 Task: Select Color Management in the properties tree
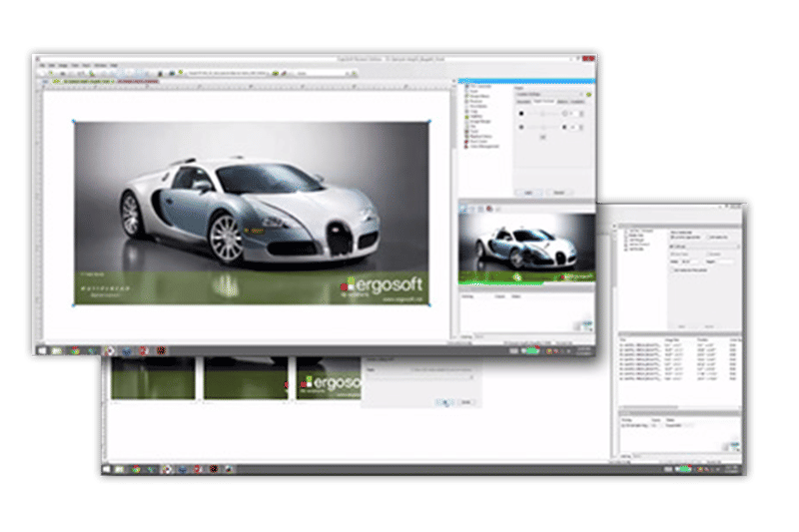point(480,147)
